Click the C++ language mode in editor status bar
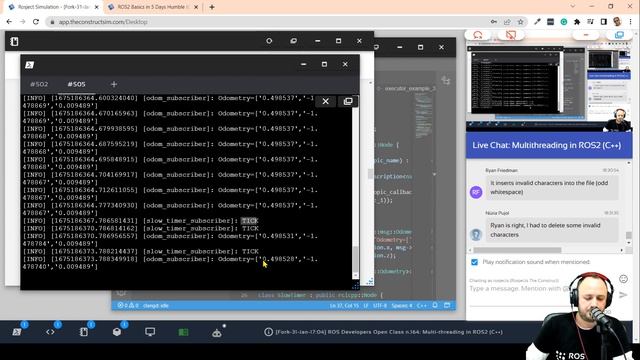This screenshot has height=360, width=640. 422,305
